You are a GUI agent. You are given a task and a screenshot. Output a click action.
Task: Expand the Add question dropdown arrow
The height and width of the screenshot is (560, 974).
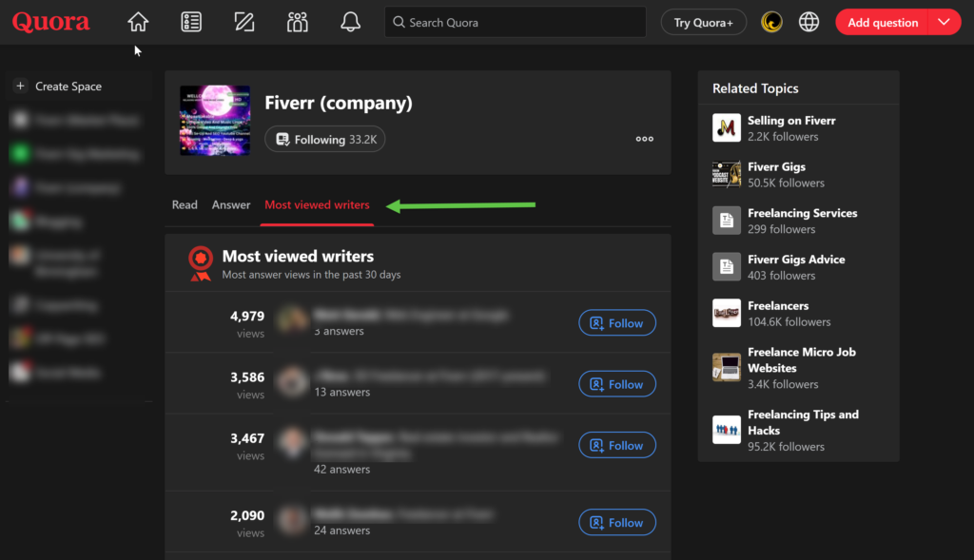[945, 23]
